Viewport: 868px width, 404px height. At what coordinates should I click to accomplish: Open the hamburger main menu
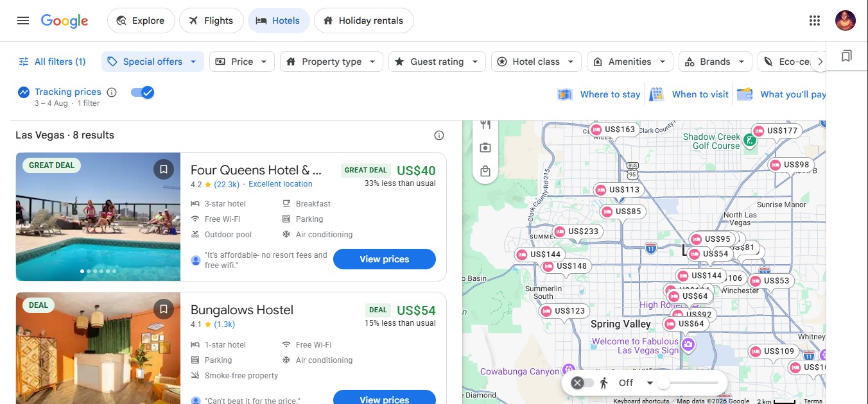[x=23, y=21]
